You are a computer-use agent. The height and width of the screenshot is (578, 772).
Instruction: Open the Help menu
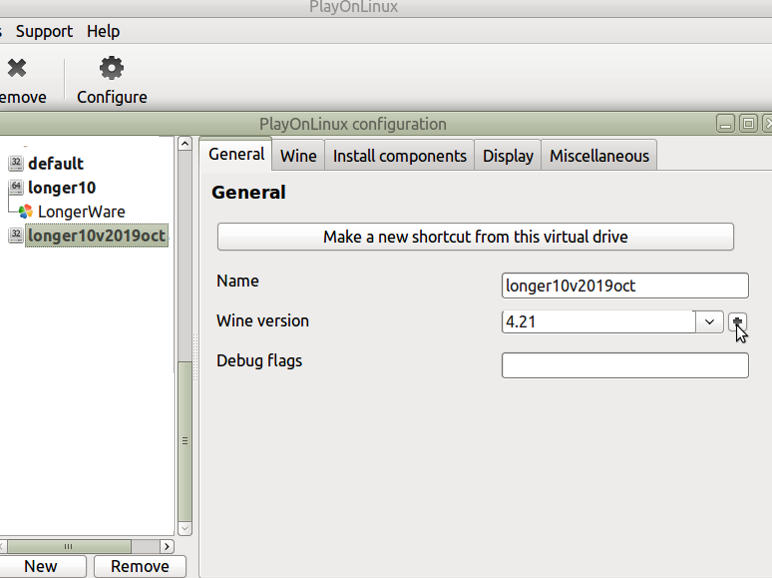[103, 31]
